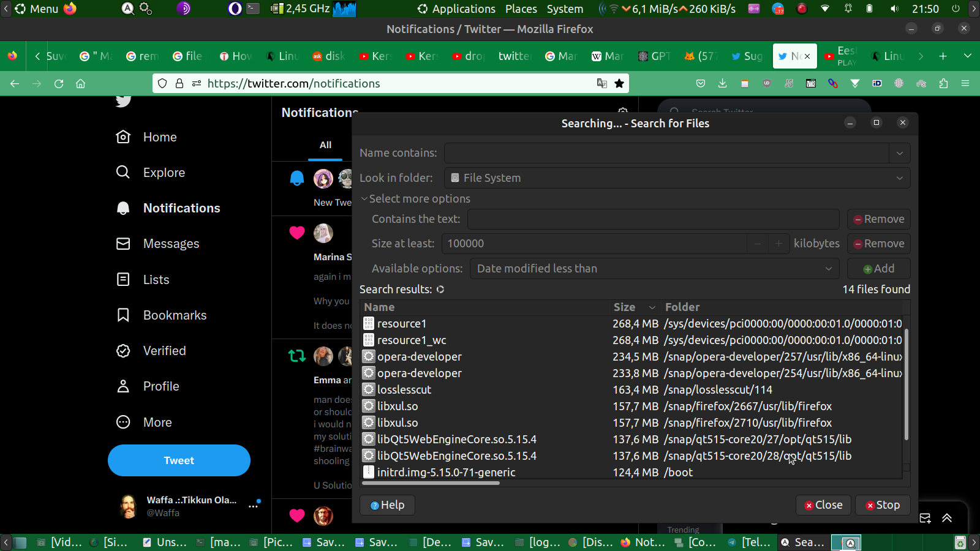Screen dimensions: 980x551
Task: Open the Firefox downloads panel
Action: (x=723, y=83)
